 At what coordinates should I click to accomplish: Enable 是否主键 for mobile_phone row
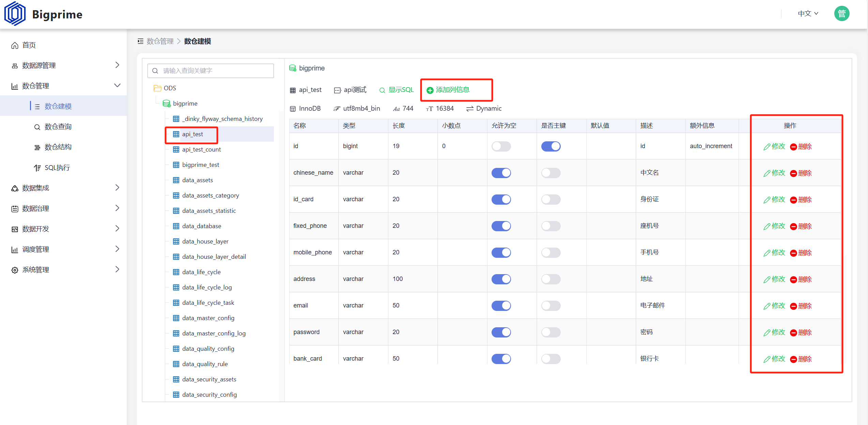click(551, 253)
